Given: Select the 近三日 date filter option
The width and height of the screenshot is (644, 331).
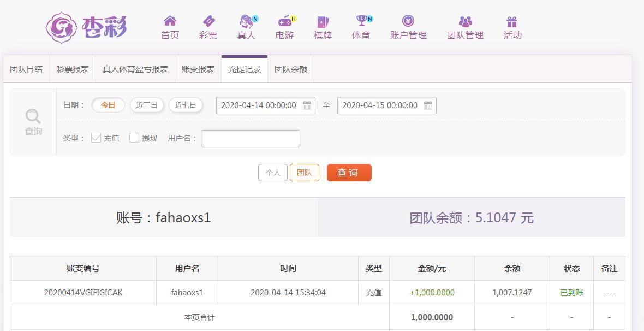Looking at the screenshot, I should 146,105.
